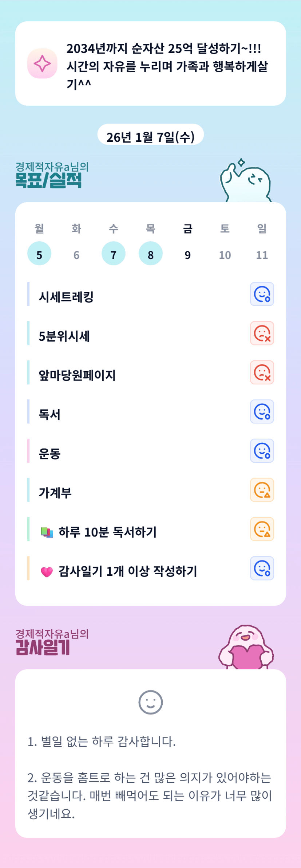Click the blue smiley status for 독서
This screenshot has width=301, height=868.
[x=262, y=411]
